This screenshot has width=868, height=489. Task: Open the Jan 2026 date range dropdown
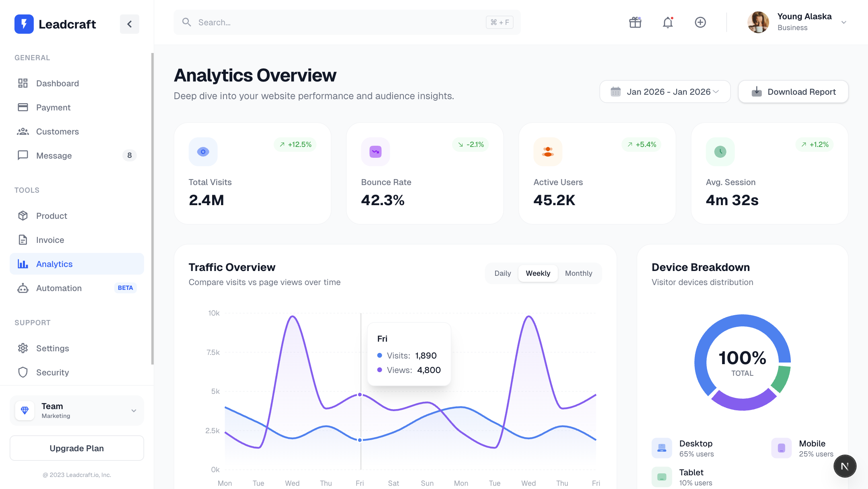[x=665, y=92]
